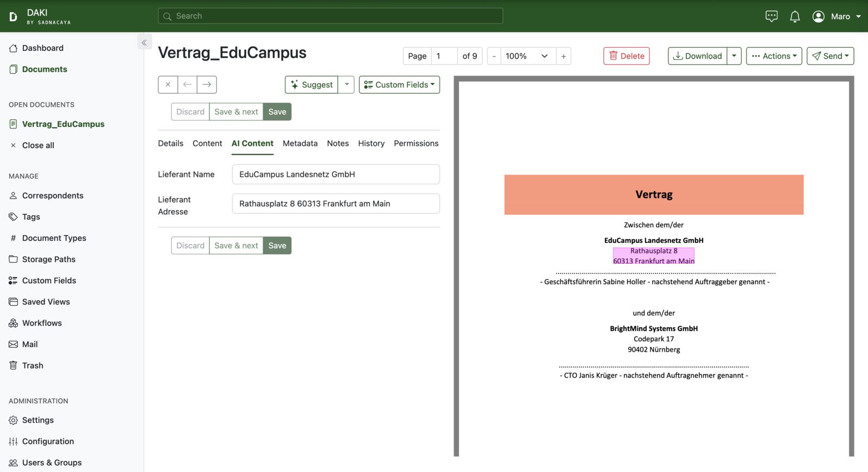Open Trash in the sidebar

[33, 366]
